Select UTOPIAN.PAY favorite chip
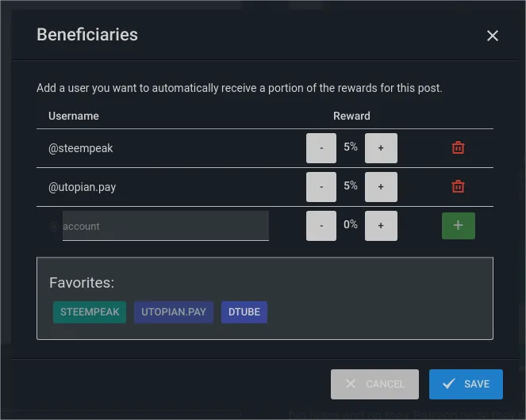 click(174, 312)
